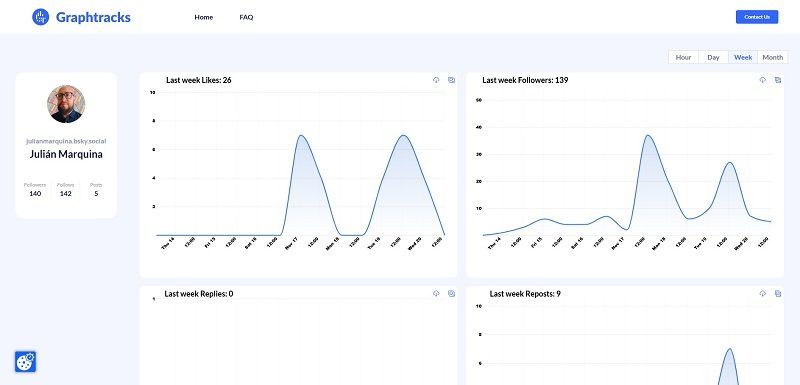Select the Month time range
This screenshot has width=800, height=385.
point(772,57)
